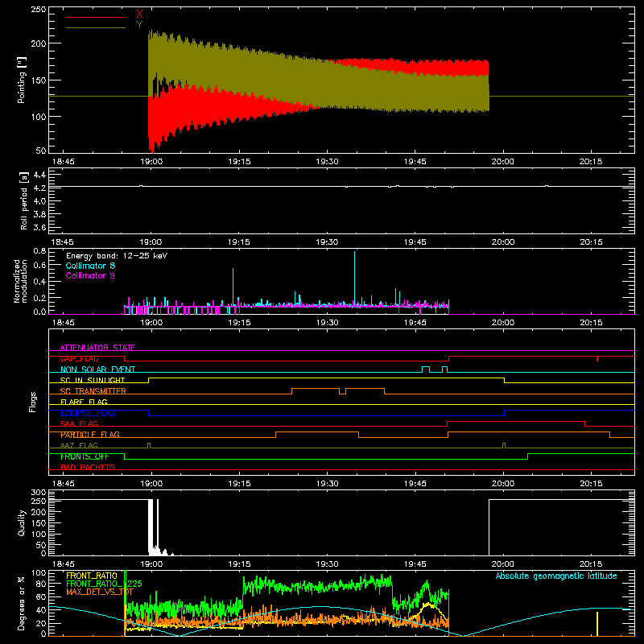
Task: Click the 'Degrees or %' axis title
Action: pyautogui.click(x=22, y=603)
